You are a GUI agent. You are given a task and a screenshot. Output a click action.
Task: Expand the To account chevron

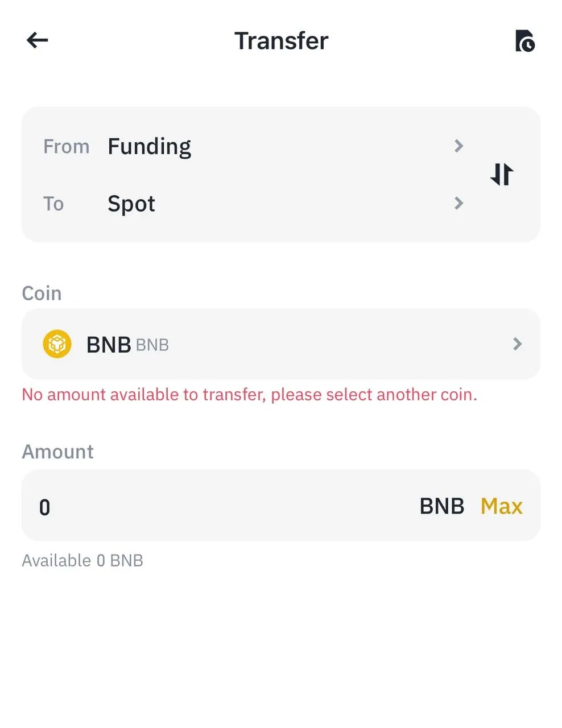point(459,203)
